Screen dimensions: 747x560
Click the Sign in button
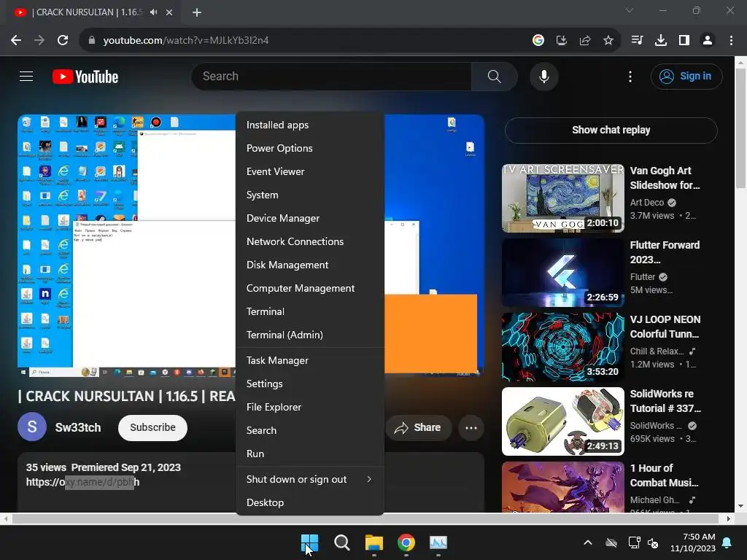[686, 76]
